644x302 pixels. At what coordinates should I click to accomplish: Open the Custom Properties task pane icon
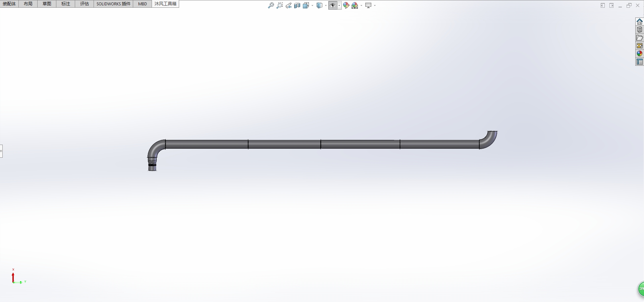[x=640, y=62]
